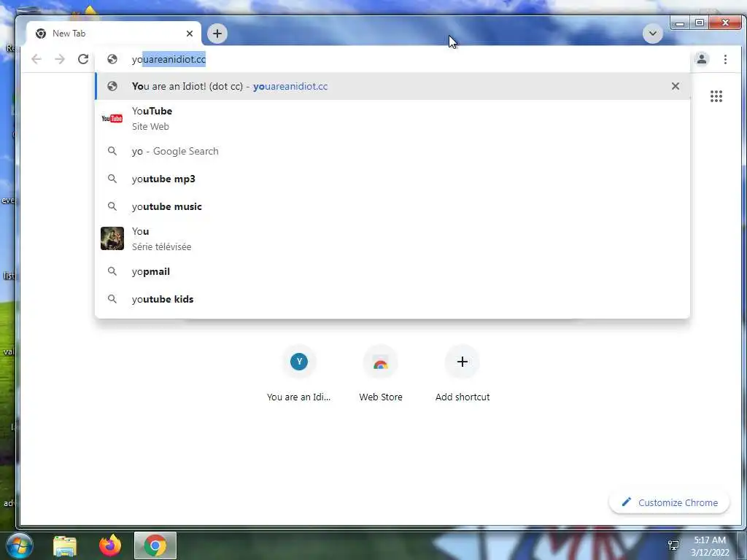Image resolution: width=747 pixels, height=560 pixels.
Task: Click the back navigation arrow
Action: point(36,59)
